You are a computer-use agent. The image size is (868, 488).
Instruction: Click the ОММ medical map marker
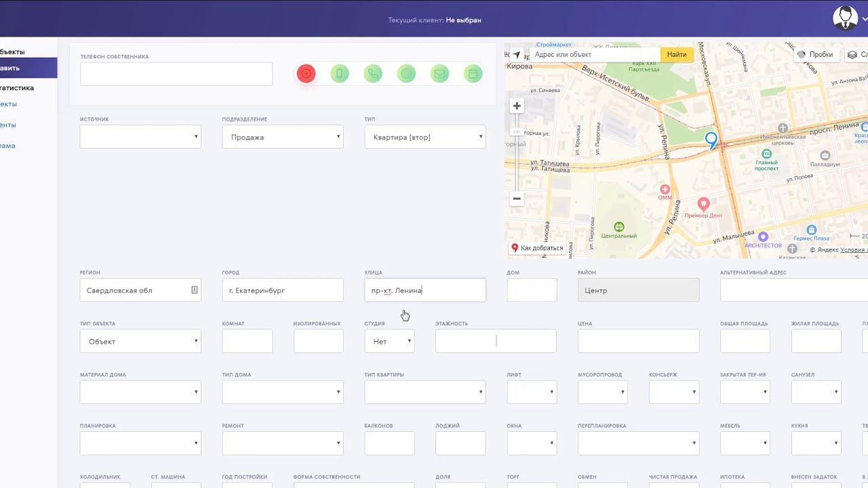665,189
